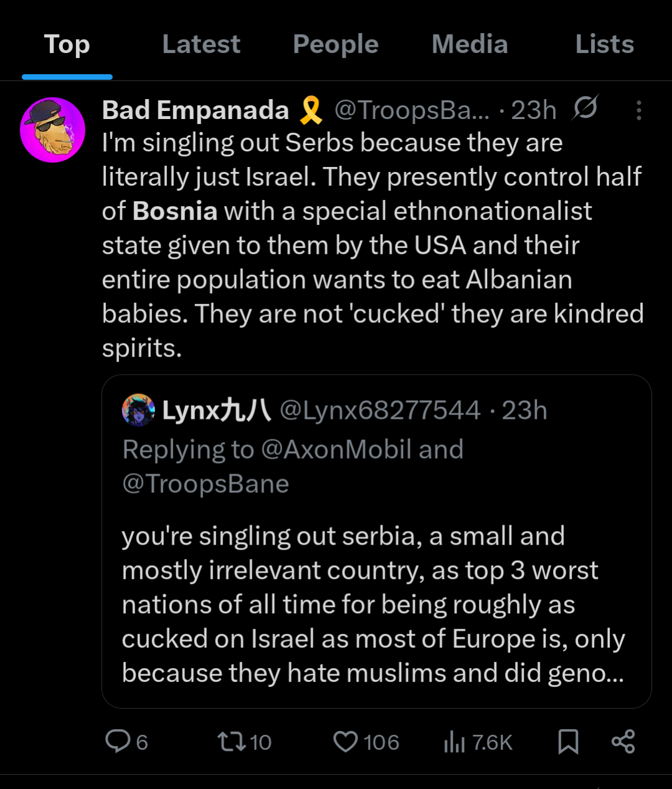Like the Bad Empanada post
This screenshot has width=672, height=789.
(346, 742)
